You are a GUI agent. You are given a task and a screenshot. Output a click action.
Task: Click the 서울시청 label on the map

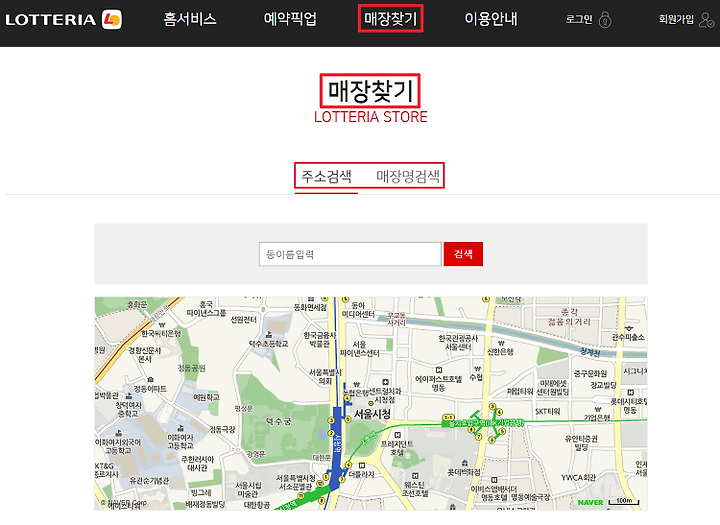point(372,414)
